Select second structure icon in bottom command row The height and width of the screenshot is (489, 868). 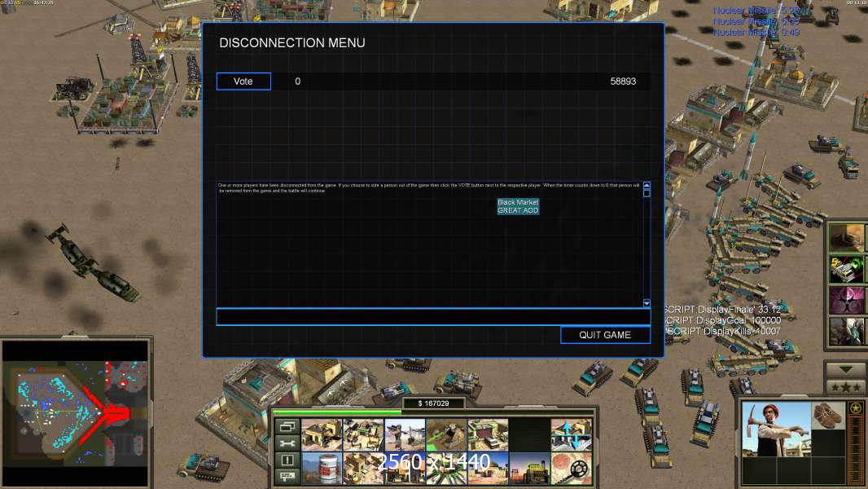(x=363, y=468)
